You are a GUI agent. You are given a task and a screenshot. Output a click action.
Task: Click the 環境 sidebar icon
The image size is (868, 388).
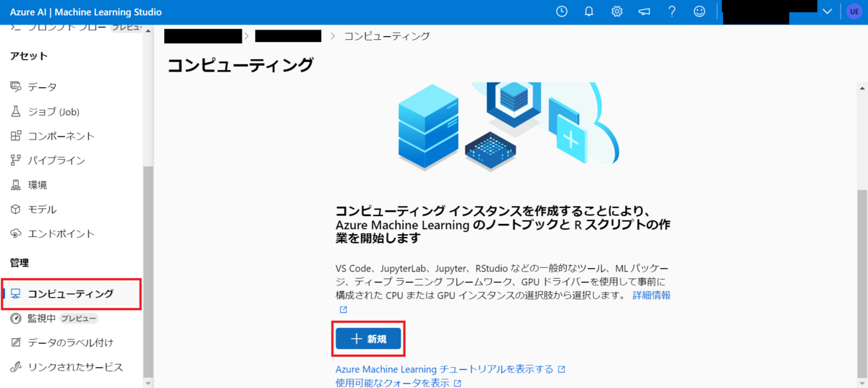pos(16,185)
